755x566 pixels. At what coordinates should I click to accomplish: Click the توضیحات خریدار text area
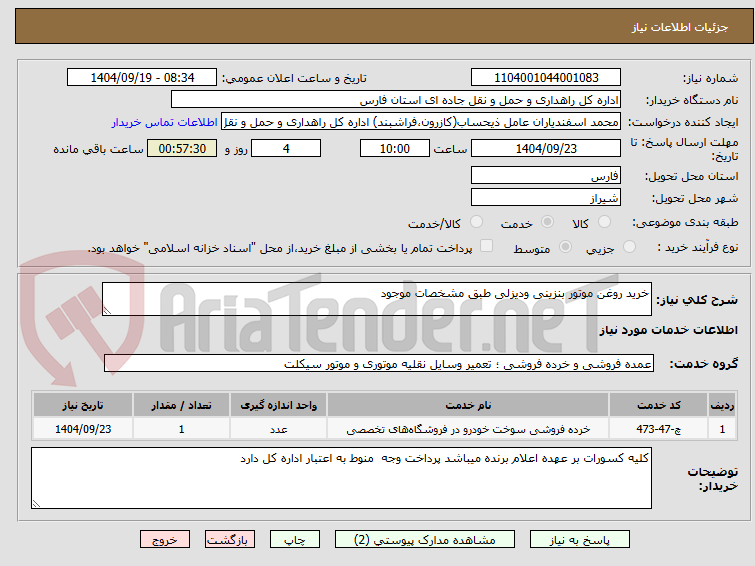341,478
